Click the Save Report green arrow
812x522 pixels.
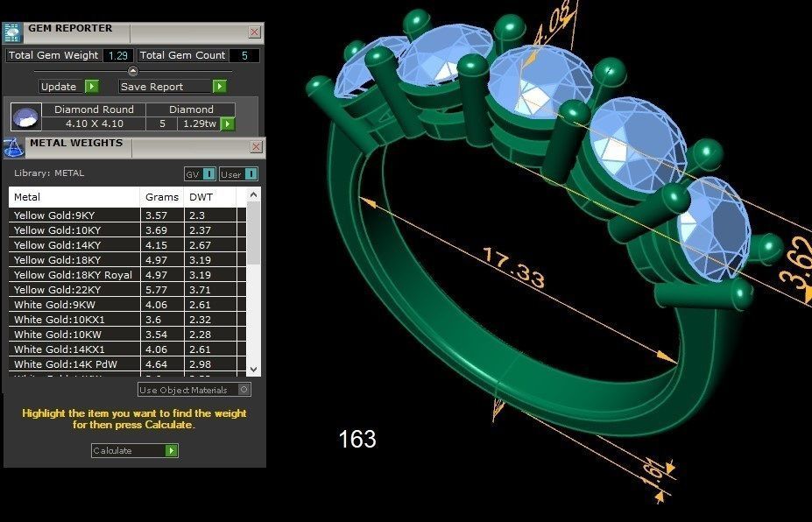[220, 87]
